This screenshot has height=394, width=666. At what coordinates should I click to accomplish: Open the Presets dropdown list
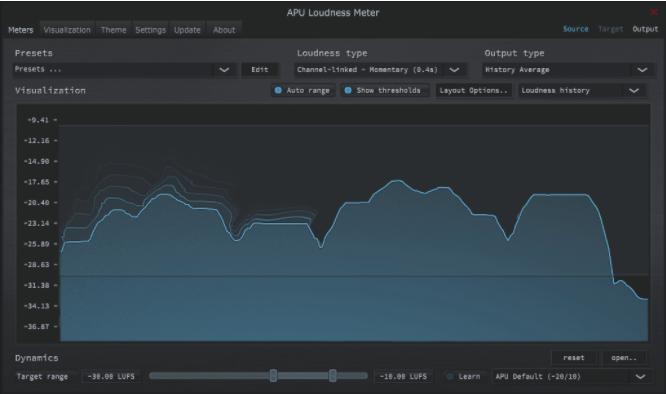124,70
